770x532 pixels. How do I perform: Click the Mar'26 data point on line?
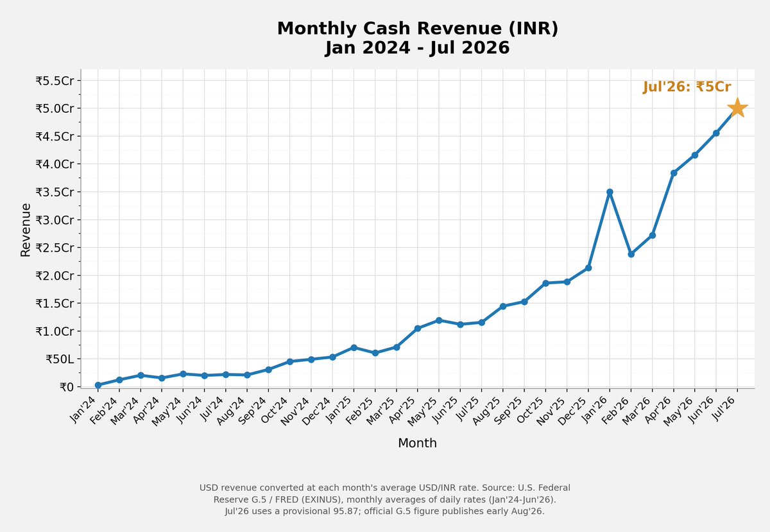click(x=652, y=236)
